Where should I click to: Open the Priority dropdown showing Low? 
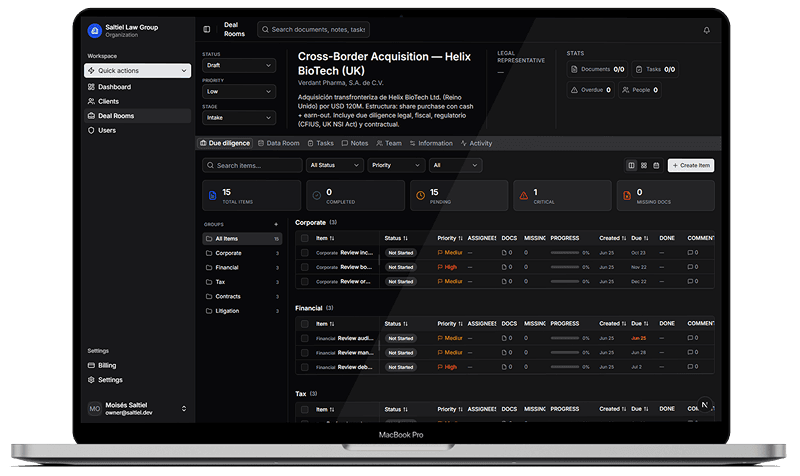tap(239, 91)
